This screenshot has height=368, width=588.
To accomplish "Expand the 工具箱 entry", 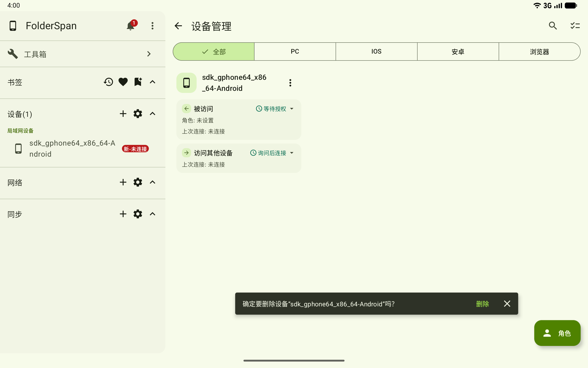I will click(x=83, y=54).
